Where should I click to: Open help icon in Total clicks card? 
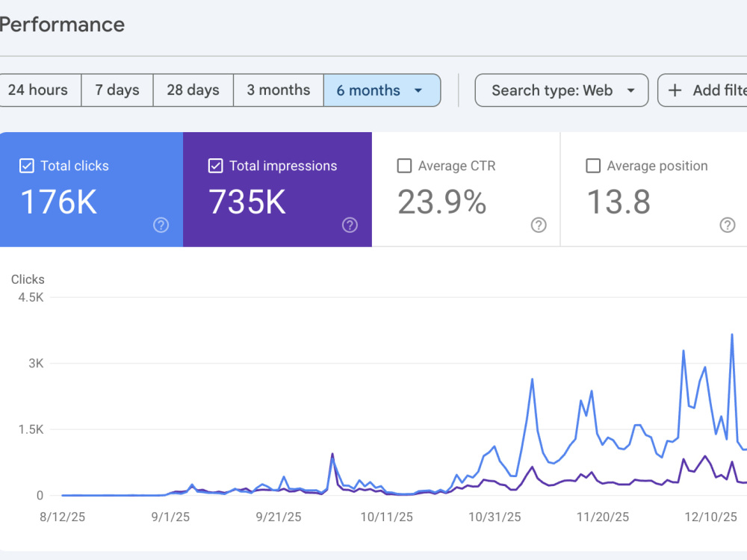click(161, 225)
